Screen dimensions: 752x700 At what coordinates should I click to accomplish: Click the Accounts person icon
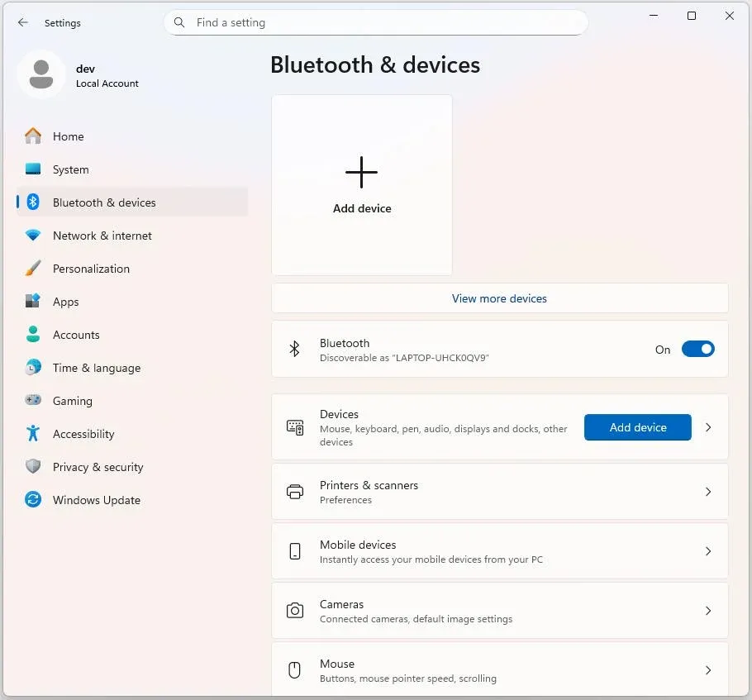tap(33, 334)
